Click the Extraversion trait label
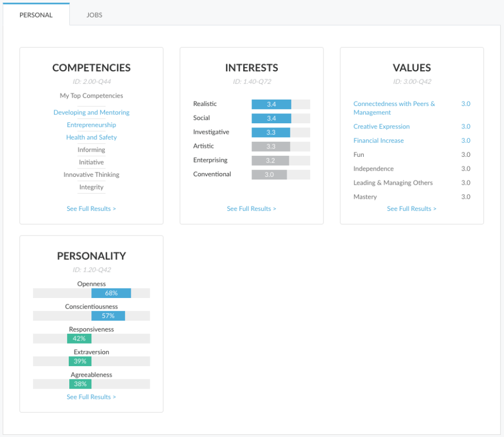 pos(91,352)
